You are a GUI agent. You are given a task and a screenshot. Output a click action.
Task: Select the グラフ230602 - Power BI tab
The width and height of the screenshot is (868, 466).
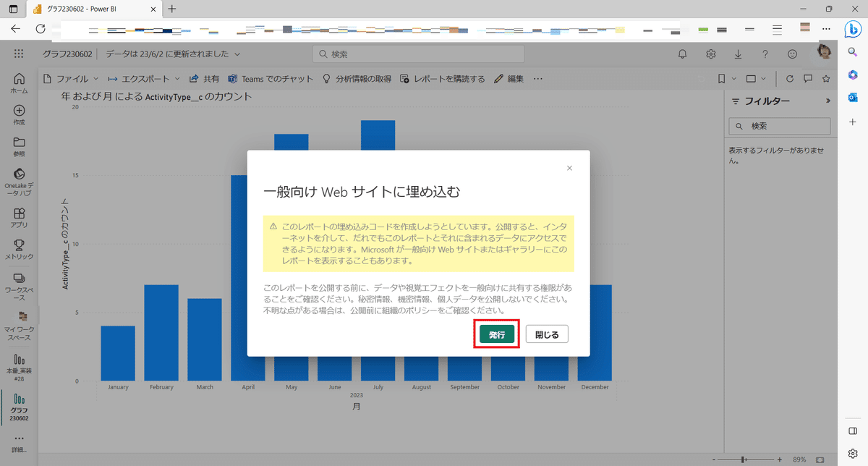pyautogui.click(x=94, y=9)
